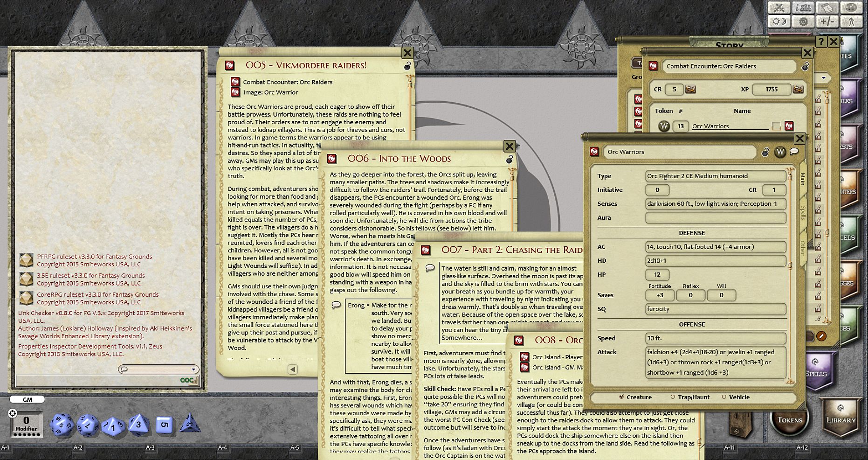This screenshot has height=460, width=868.
Task: Open the Story window help button
Action: pyautogui.click(x=821, y=42)
